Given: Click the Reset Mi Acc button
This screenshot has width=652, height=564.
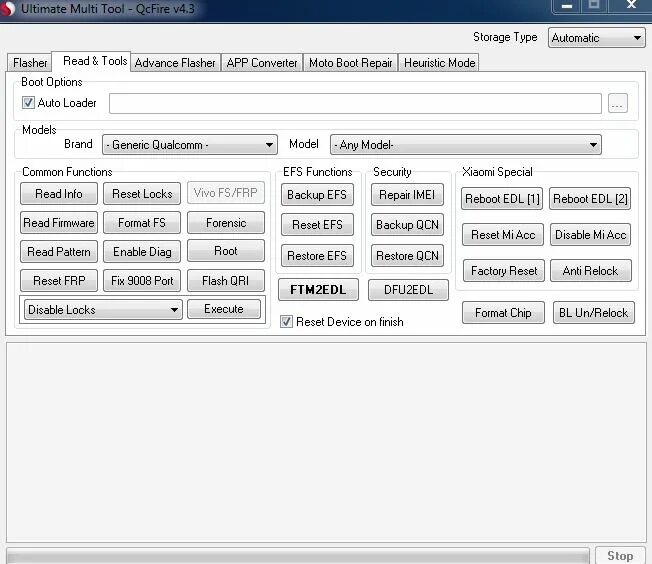Looking at the screenshot, I should [503, 235].
